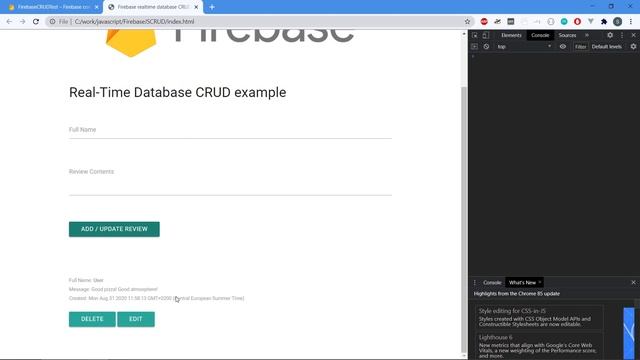This screenshot has height=360, width=640.
Task: Show the console sidebar
Action: [x=474, y=47]
